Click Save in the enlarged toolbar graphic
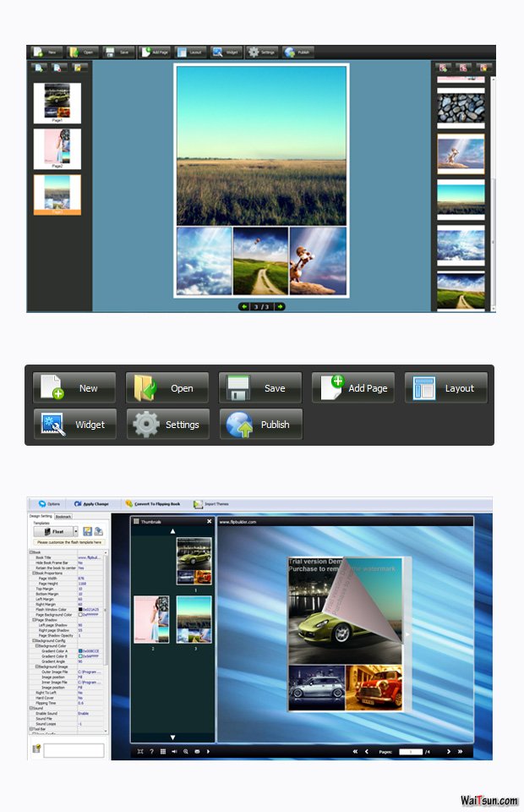 pyautogui.click(x=260, y=388)
